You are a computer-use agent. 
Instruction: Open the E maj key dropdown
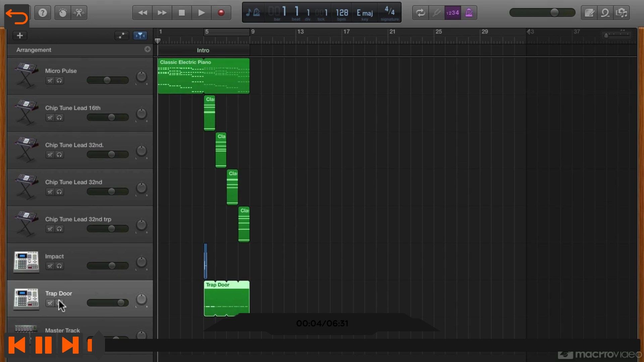click(365, 13)
